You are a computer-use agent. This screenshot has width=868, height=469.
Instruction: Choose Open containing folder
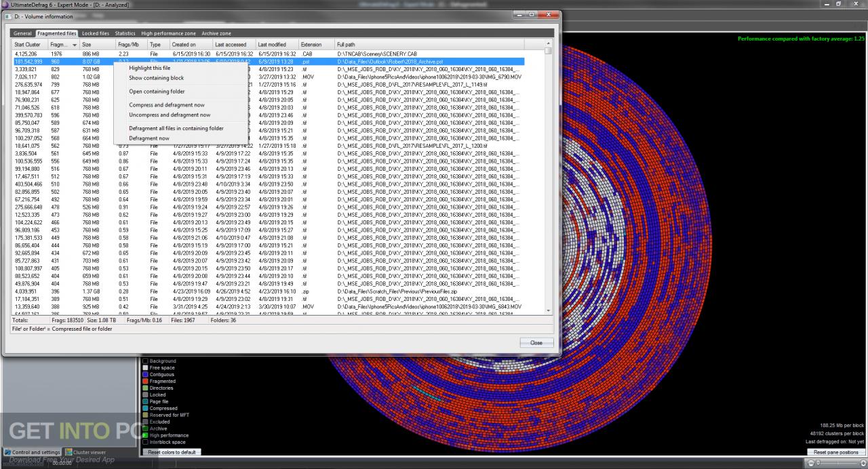tap(180, 91)
